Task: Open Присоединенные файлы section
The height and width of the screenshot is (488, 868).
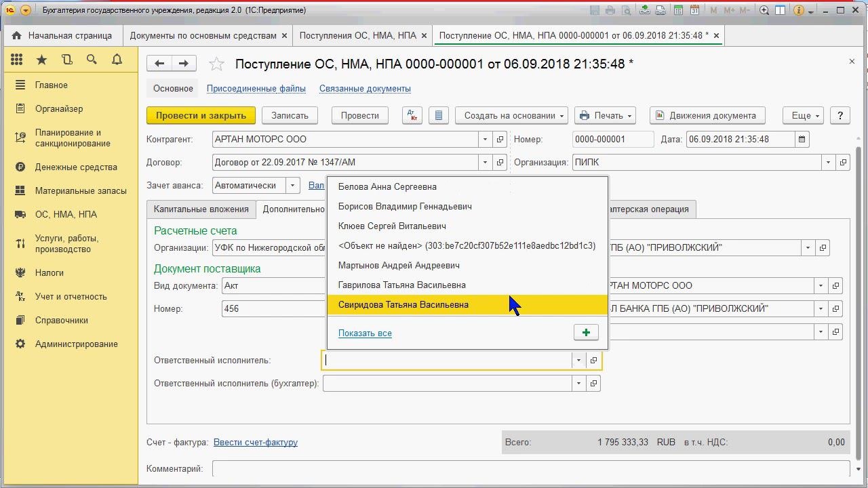Action: pos(256,88)
